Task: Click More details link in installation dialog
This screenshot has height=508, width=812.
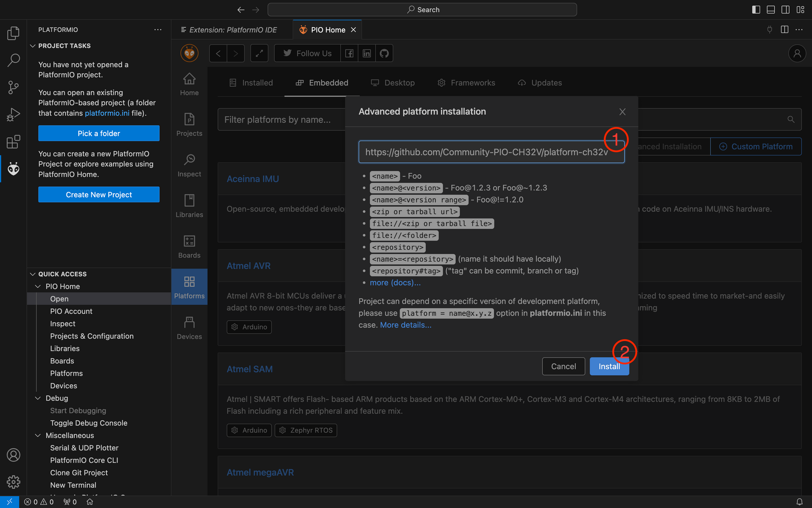Action: click(x=406, y=325)
